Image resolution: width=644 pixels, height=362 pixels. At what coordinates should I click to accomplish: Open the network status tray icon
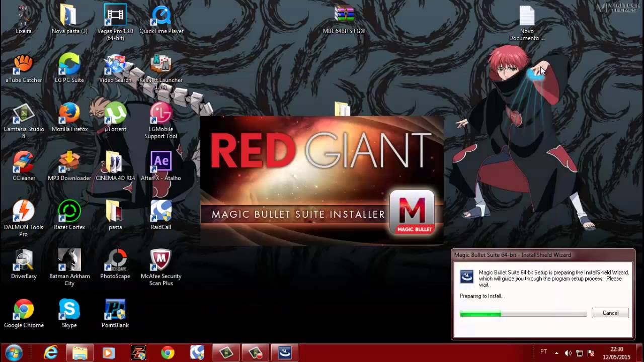(580, 353)
